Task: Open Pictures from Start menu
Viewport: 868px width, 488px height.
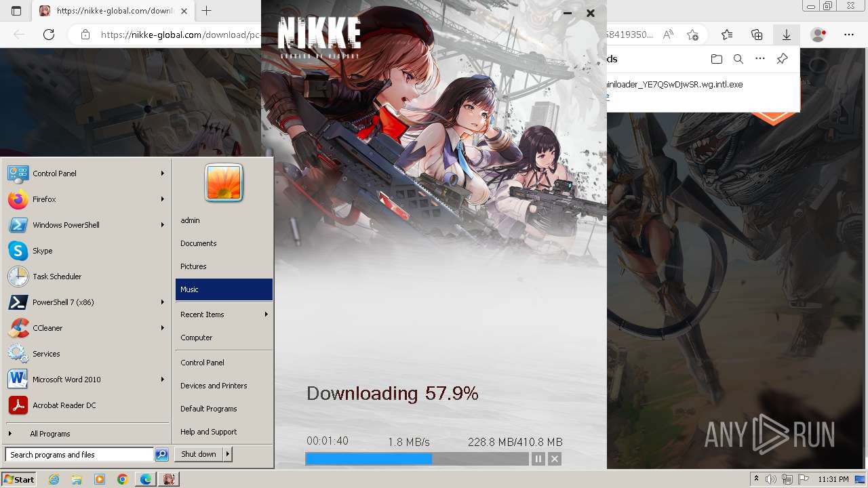Action: (x=224, y=266)
